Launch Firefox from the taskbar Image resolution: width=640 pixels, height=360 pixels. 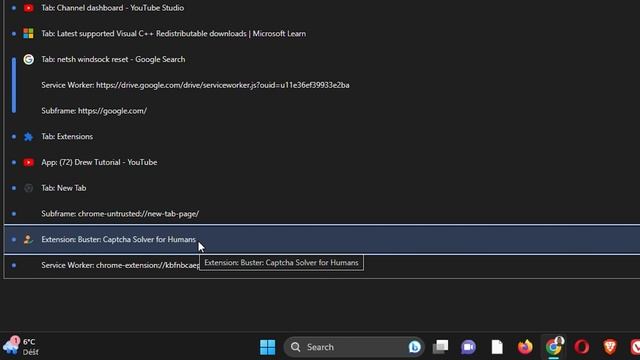[525, 347]
